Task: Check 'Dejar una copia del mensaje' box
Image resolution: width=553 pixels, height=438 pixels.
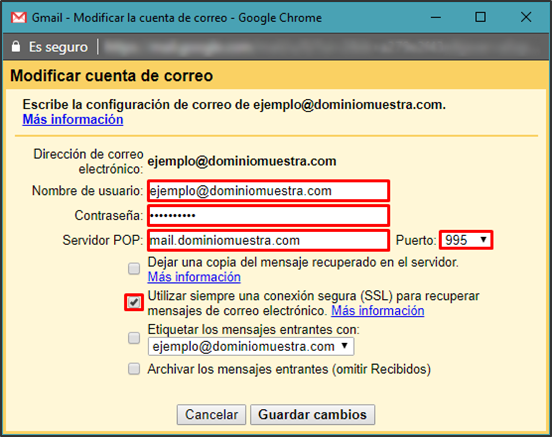Action: point(134,269)
